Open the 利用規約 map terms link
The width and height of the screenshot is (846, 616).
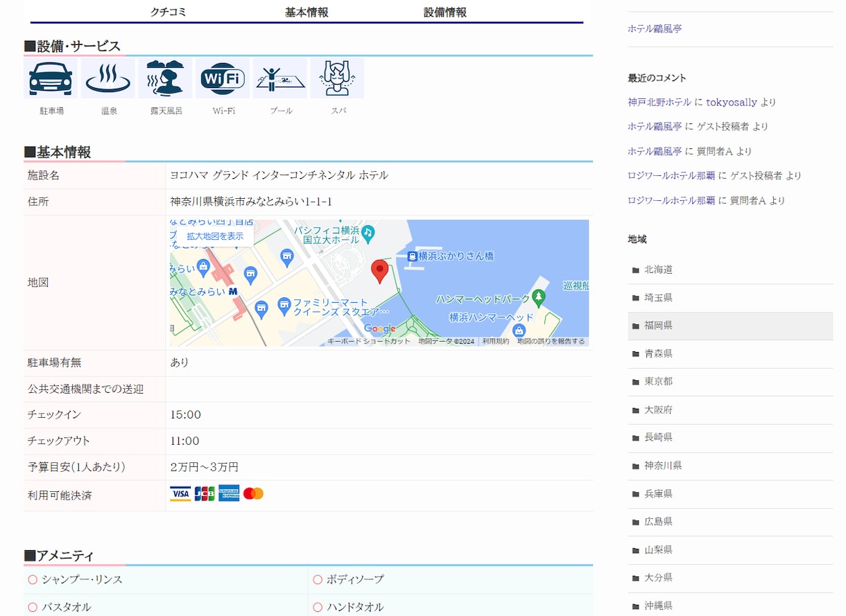(x=496, y=341)
